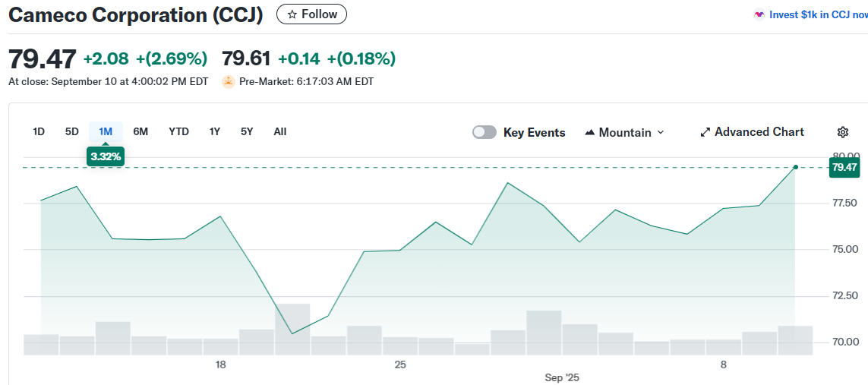The image size is (868, 385).
Task: Select the 1M time range
Action: tap(106, 131)
